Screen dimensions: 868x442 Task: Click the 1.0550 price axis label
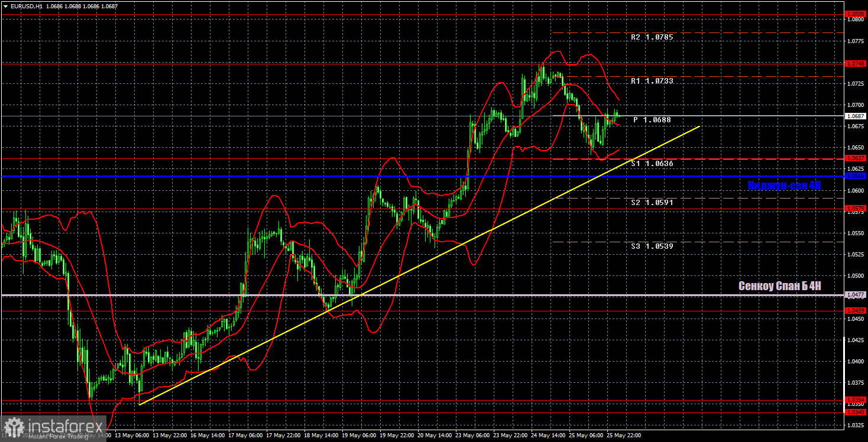856,233
